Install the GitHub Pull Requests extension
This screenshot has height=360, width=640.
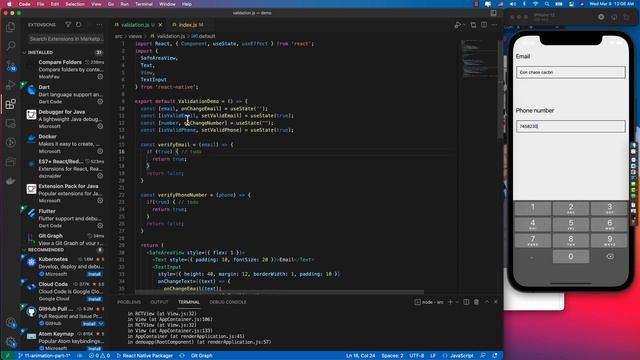click(x=89, y=324)
